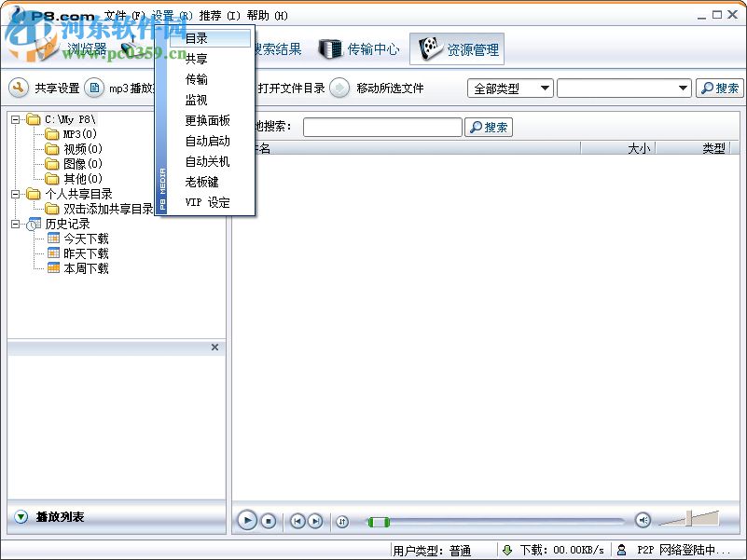
Task: Collapse the 历史记录 tree branch
Action: tap(16, 223)
